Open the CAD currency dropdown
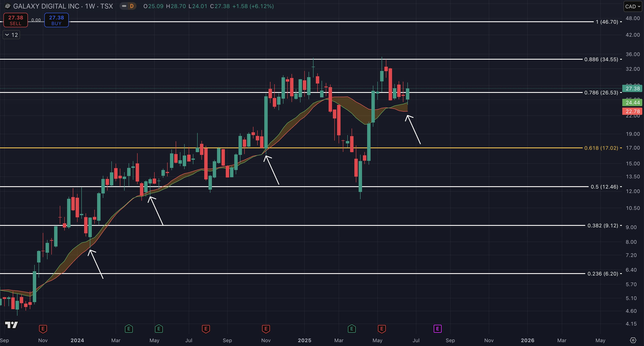The image size is (644, 346). [x=633, y=7]
